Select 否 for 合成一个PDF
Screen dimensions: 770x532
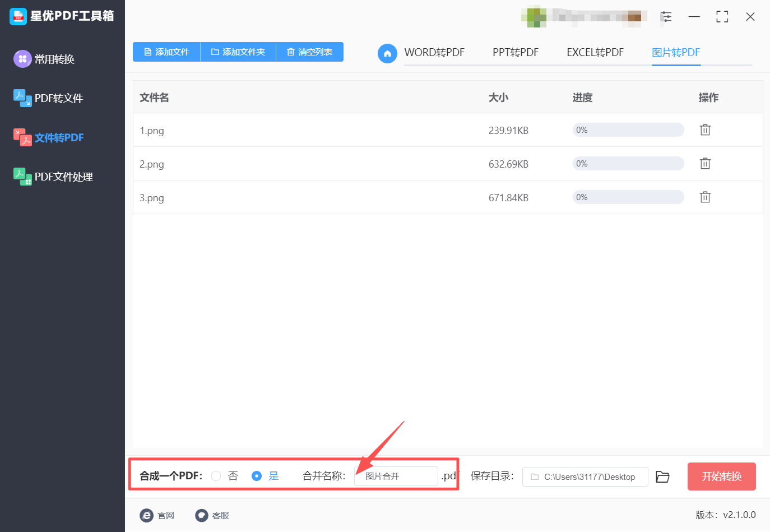(x=216, y=476)
